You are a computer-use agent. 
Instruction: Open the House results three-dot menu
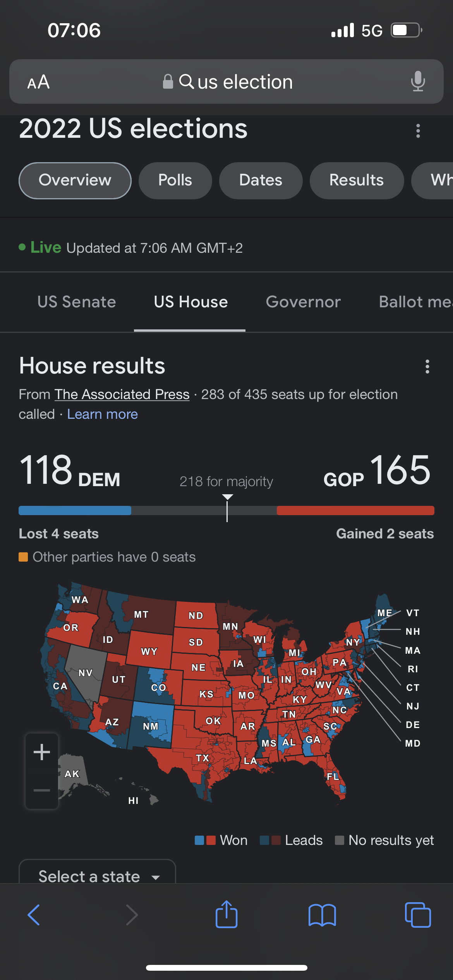pyautogui.click(x=427, y=367)
